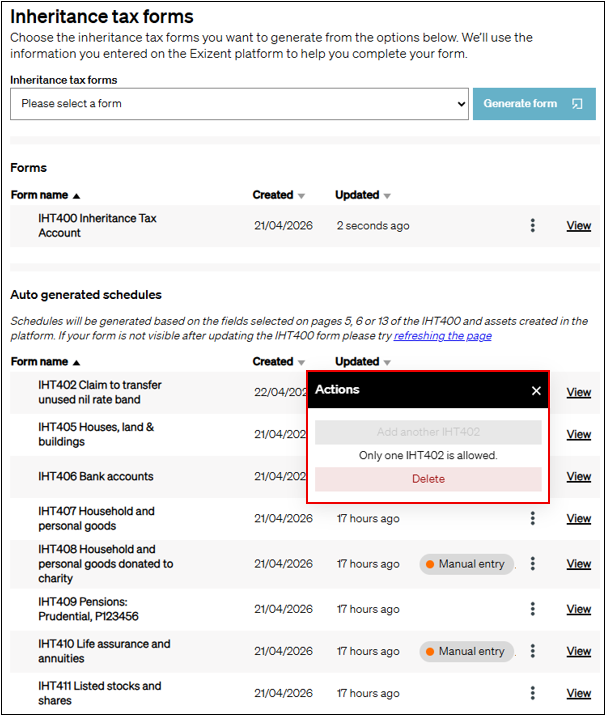Sort auto generated schedules by Created

coord(279,362)
